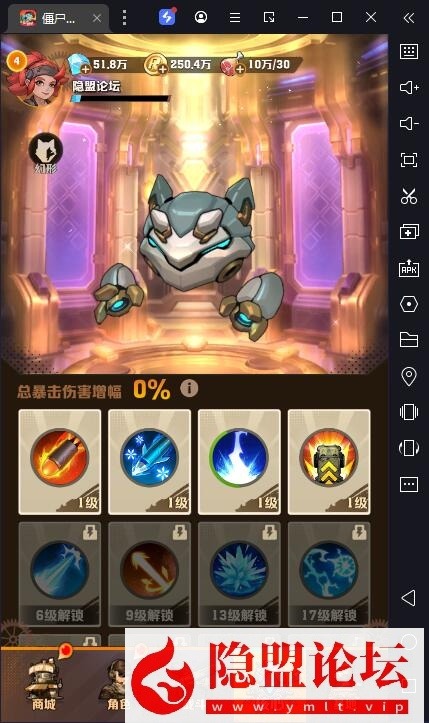Open the lightning strike skill card
The width and height of the screenshot is (429, 723).
coord(239,462)
